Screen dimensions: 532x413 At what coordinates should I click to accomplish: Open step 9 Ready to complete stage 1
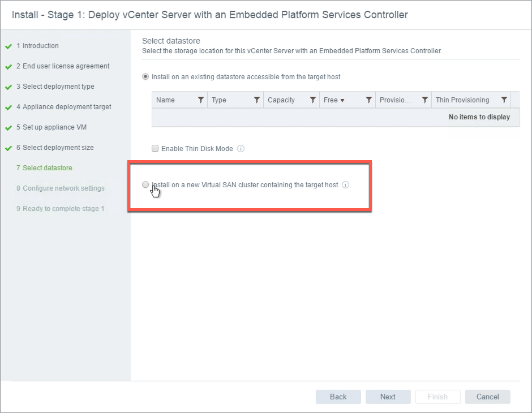pyautogui.click(x=60, y=209)
